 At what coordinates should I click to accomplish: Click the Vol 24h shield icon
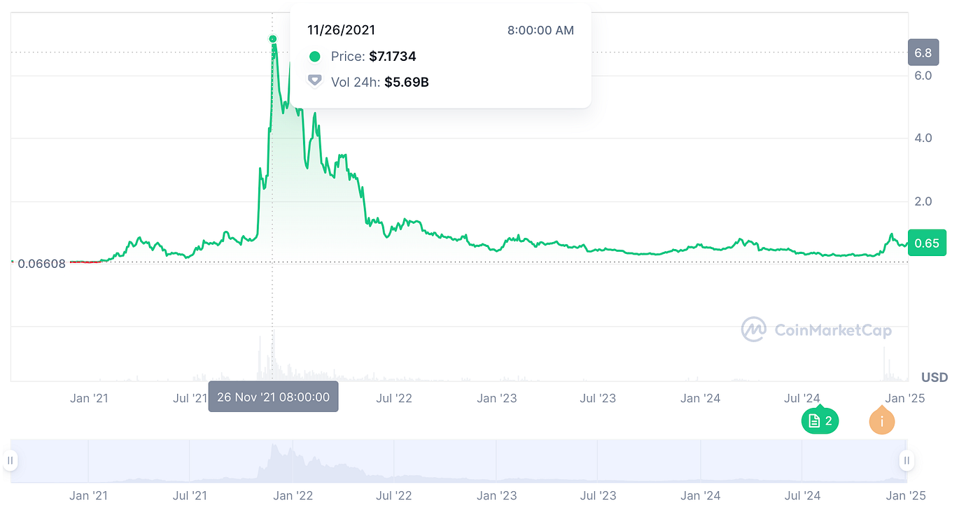pos(315,82)
